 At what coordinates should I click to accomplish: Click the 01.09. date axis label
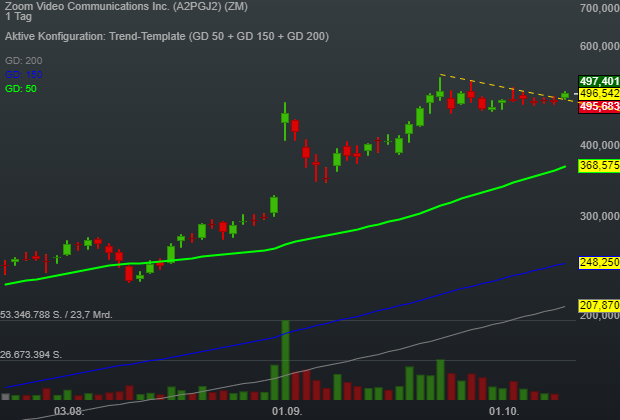click(287, 411)
